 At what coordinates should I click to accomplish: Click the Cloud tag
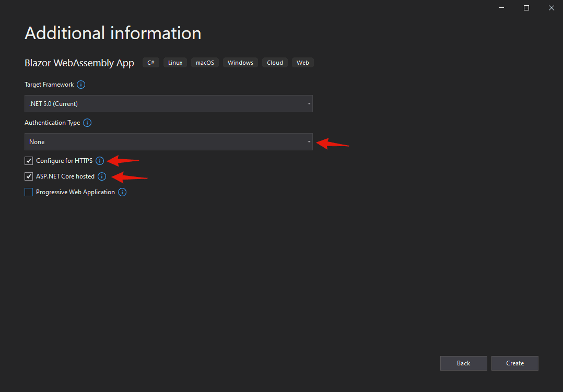[x=275, y=63]
